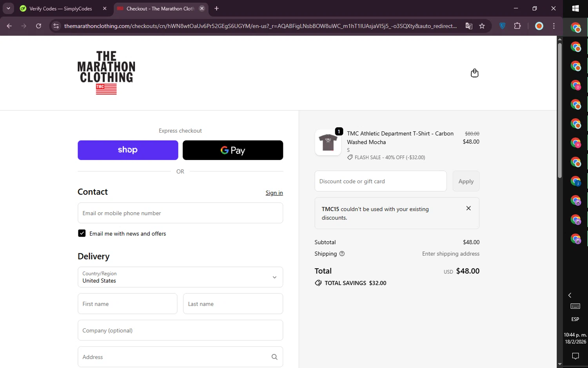This screenshot has height=368, width=588.
Task: Expand the taskbar hidden icons chevron
Action: pos(570,295)
